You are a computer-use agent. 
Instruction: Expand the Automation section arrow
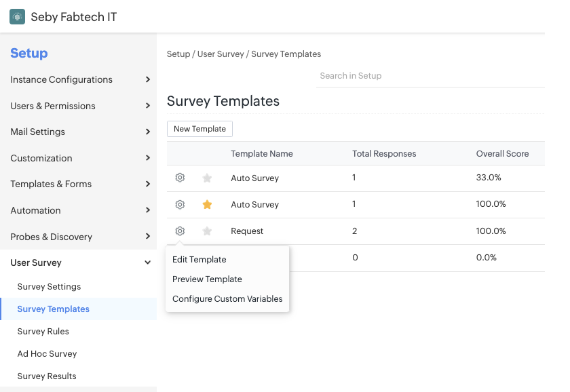coord(147,210)
